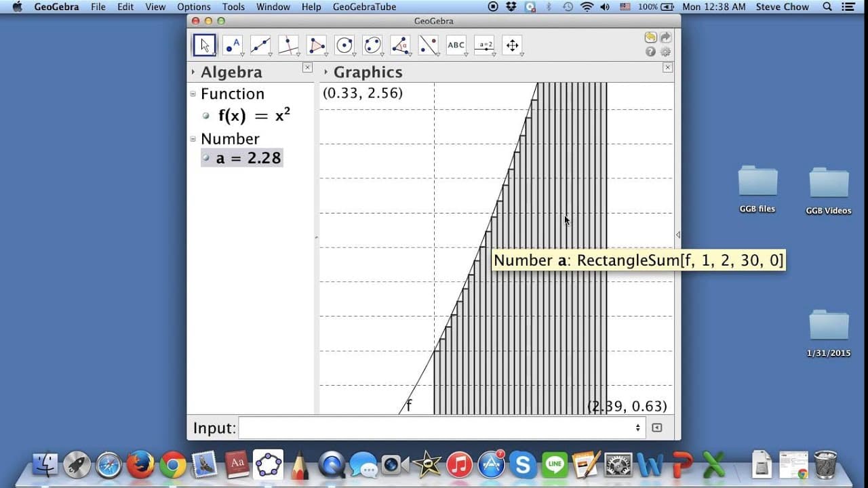Collapse the Number group in Algebra
Viewport: 868px width, 488px height.
click(193, 139)
